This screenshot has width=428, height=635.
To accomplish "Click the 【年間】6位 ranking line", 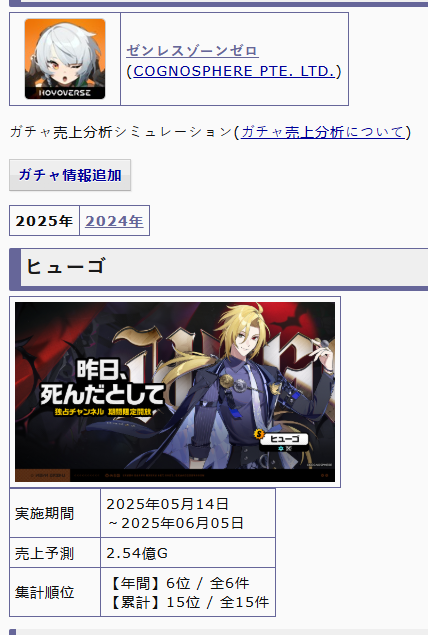I will [x=178, y=583].
